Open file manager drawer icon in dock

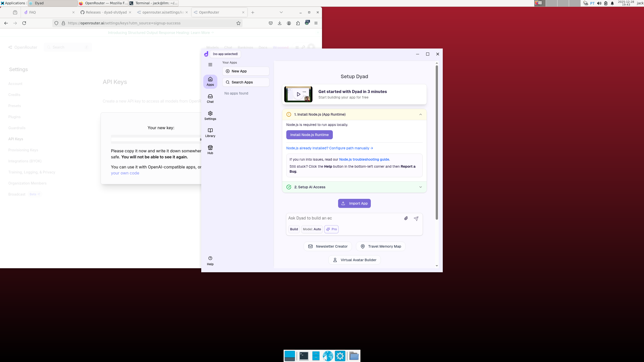coord(316,356)
